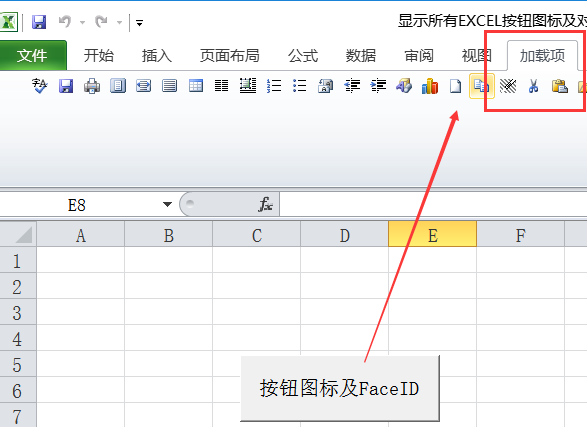Expand the Name Box dropdown arrow
Screen dimensions: 587x427
[x=167, y=204]
